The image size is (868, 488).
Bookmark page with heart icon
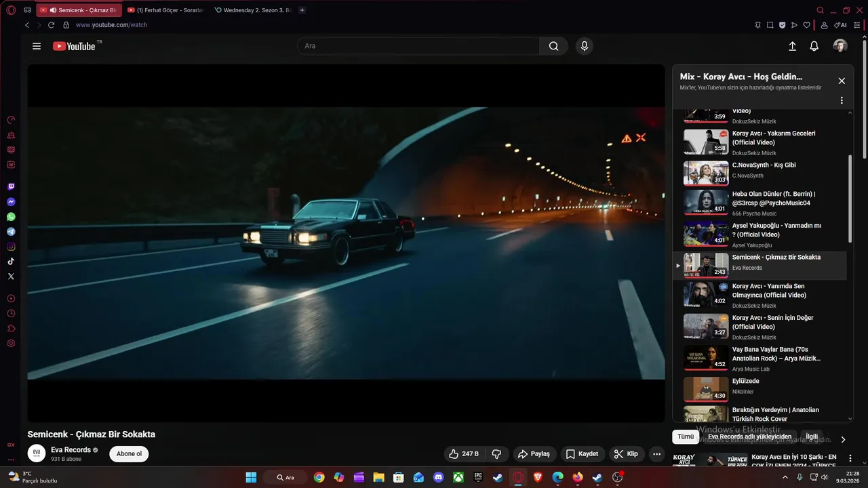coord(807,25)
